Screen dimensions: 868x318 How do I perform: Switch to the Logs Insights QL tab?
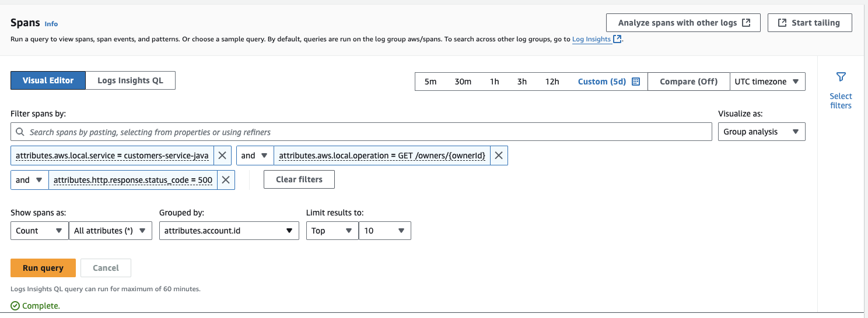point(130,80)
